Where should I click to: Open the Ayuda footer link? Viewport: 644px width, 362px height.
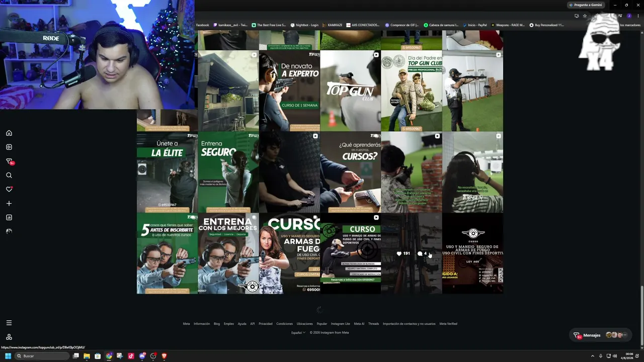coord(242,324)
